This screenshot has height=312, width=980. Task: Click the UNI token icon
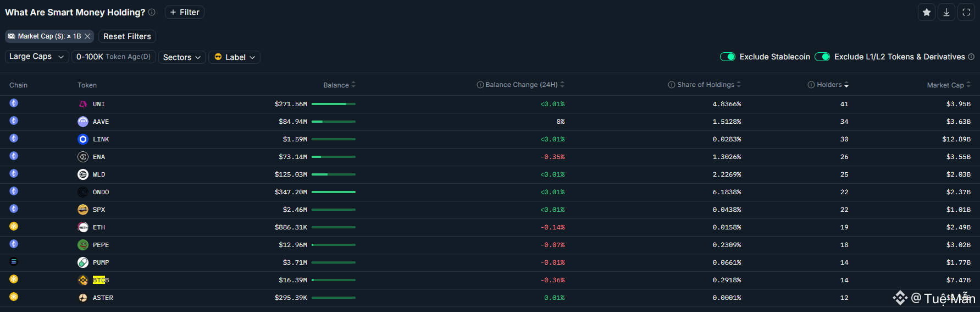point(83,104)
